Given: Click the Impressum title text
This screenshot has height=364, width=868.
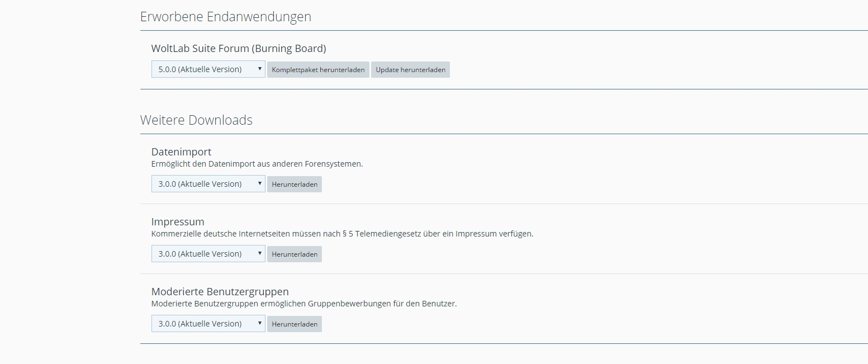Looking at the screenshot, I should [178, 222].
